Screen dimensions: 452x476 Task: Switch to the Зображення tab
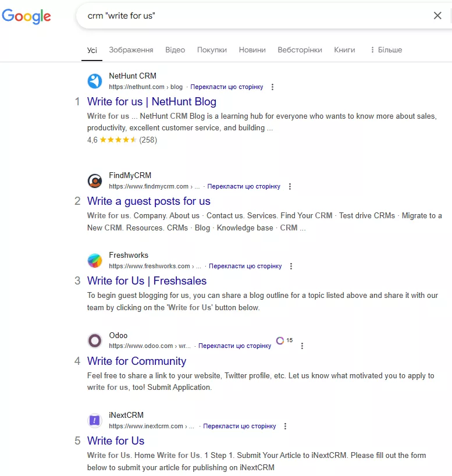[x=131, y=50]
